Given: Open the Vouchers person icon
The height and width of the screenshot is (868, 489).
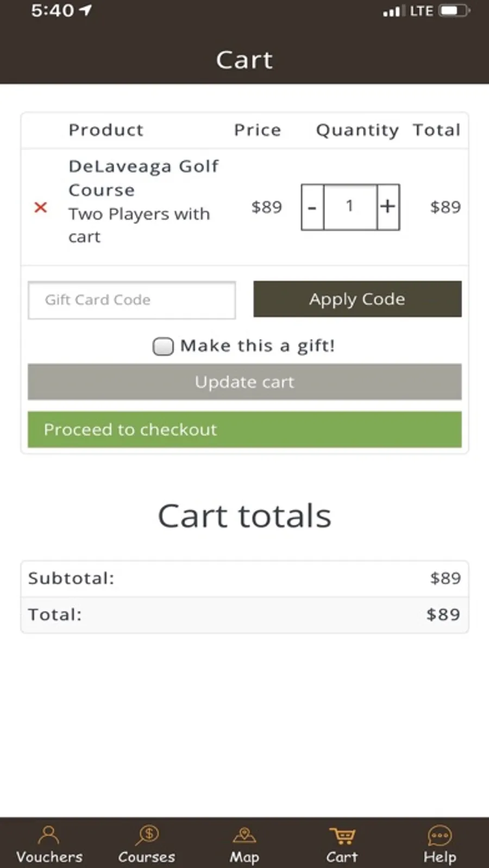Looking at the screenshot, I should [49, 835].
